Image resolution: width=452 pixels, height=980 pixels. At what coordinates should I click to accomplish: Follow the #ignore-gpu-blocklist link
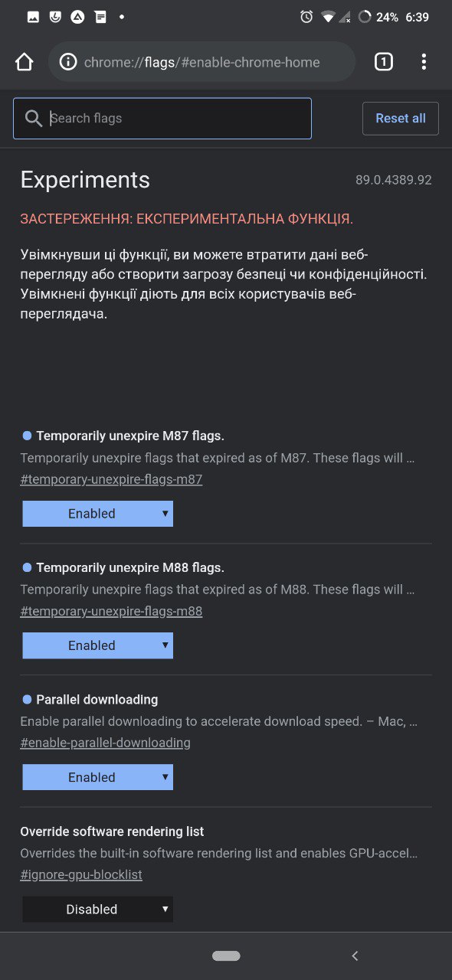pos(81,875)
